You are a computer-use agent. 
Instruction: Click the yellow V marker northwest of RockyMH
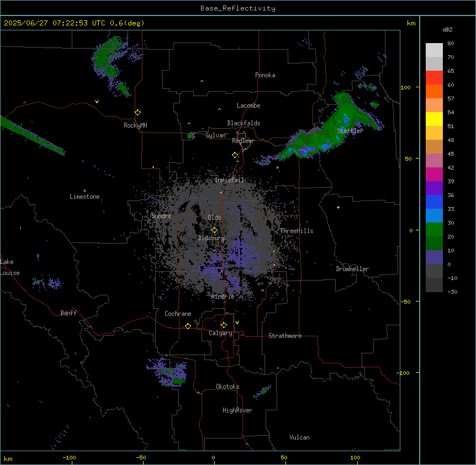pyautogui.click(x=97, y=102)
